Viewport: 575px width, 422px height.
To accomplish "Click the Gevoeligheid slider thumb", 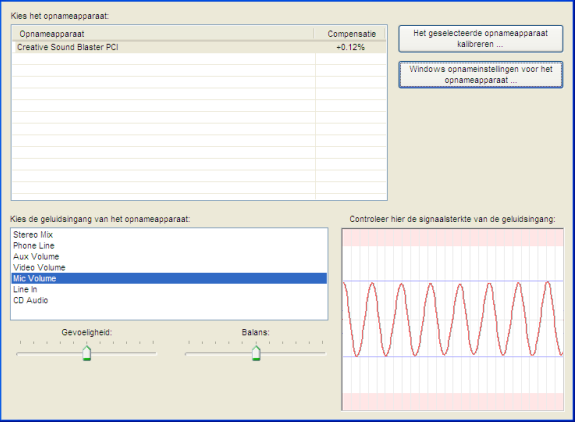I will [x=87, y=353].
